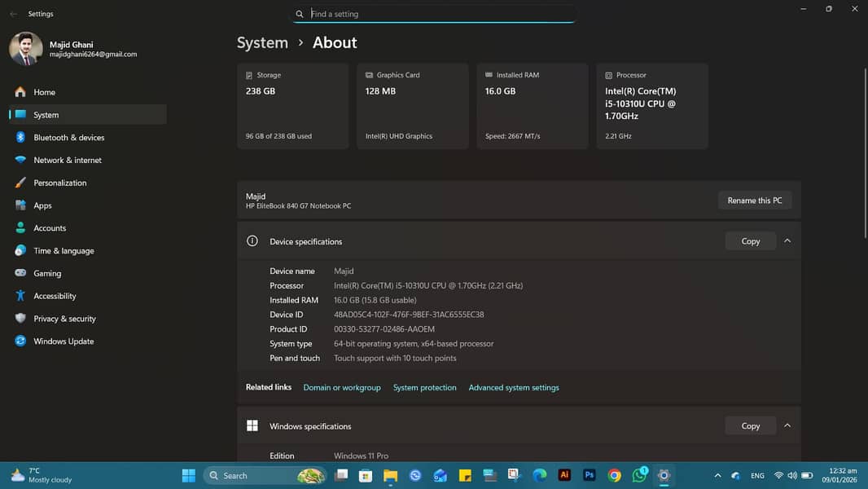Collapse the Device specifications section
The height and width of the screenshot is (489, 868).
coord(787,241)
